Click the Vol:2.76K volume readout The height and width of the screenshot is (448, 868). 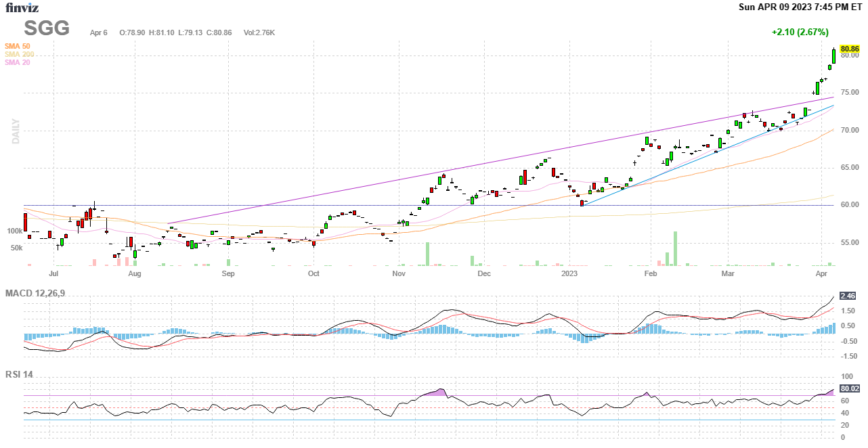pos(259,32)
